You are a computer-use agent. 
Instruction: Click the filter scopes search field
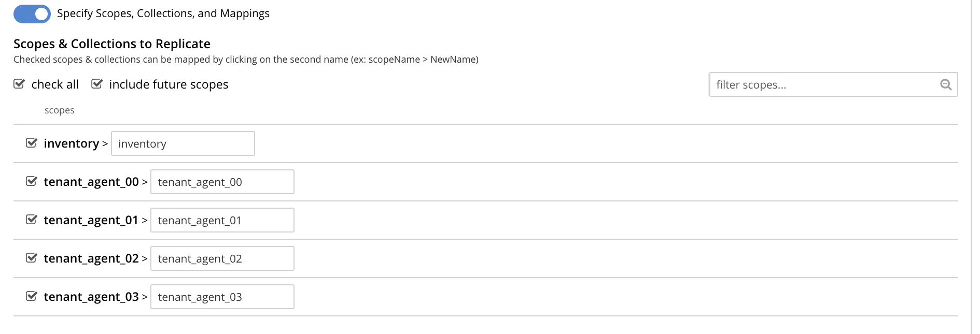click(x=833, y=84)
